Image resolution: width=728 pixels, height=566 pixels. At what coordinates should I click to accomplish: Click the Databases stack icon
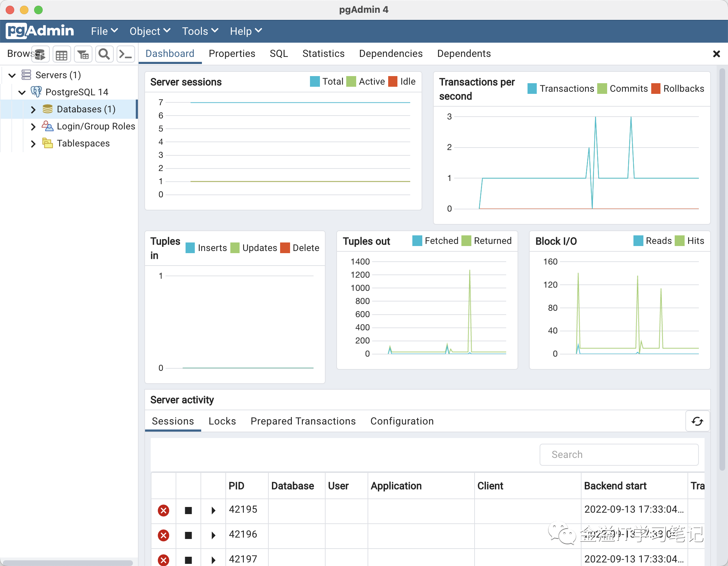click(47, 109)
